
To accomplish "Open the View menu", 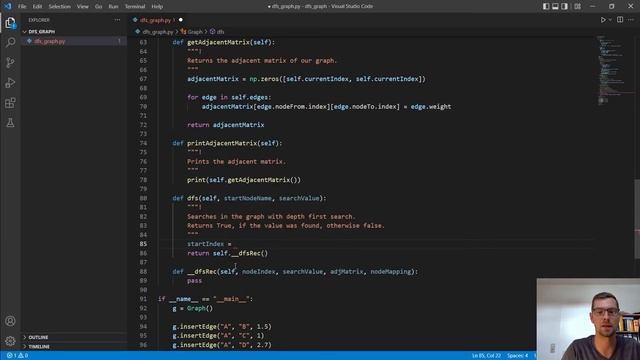I will (x=83, y=6).
